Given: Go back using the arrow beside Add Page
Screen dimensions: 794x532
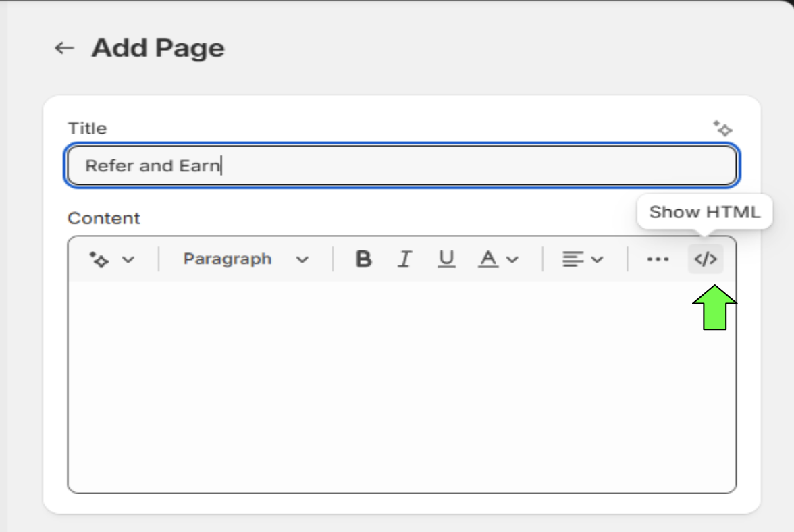Looking at the screenshot, I should (64, 48).
